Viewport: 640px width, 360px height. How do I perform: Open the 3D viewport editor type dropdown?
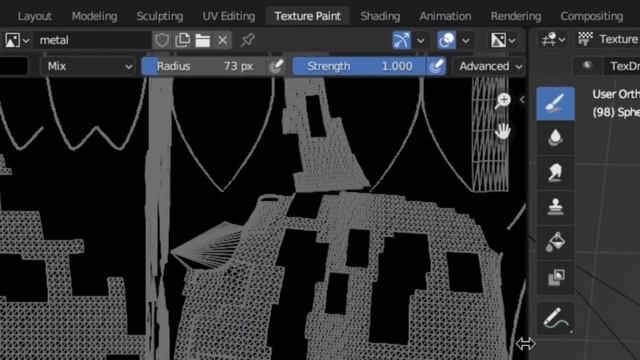(553, 40)
